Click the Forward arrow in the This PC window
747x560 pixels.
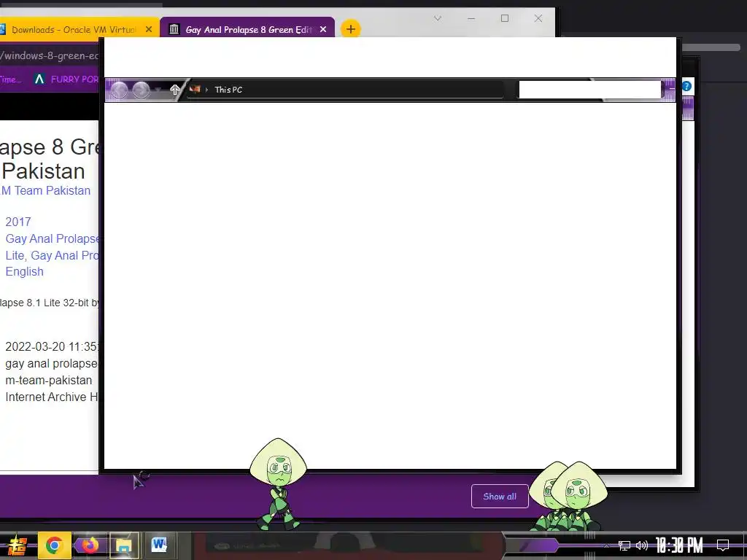pos(141,90)
